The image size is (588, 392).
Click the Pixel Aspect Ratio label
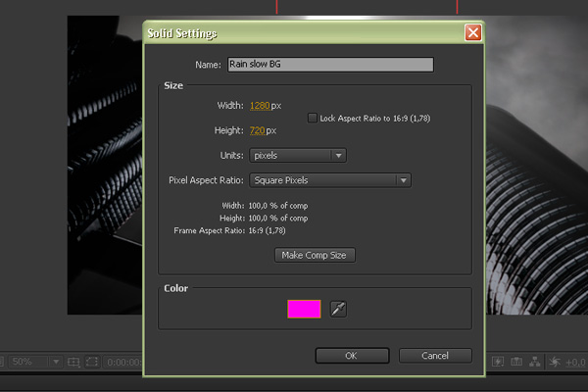[x=206, y=180]
